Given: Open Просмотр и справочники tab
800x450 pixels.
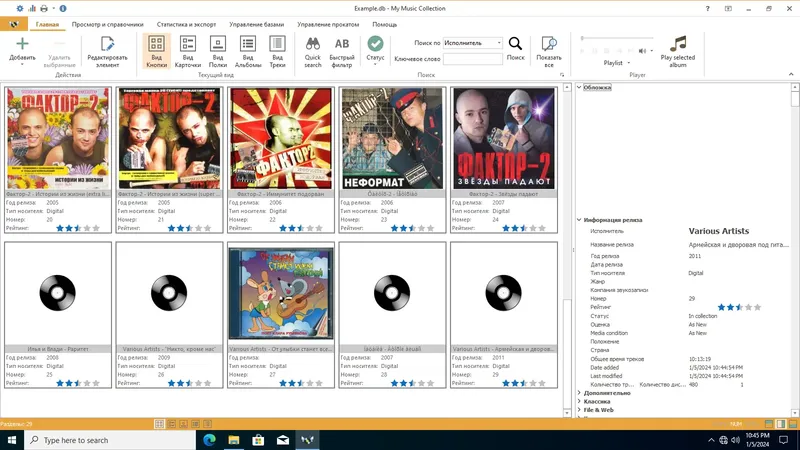Looking at the screenshot, I should click(x=108, y=24).
